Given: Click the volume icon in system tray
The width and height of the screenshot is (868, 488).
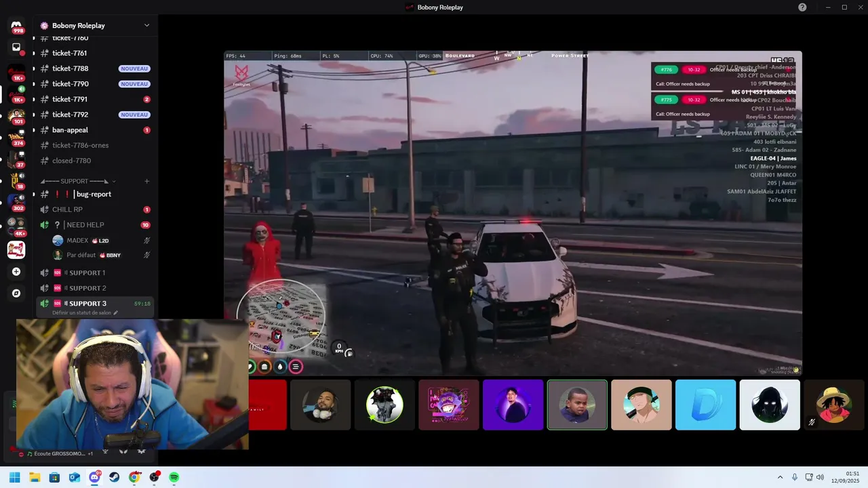Looking at the screenshot, I should tap(820, 477).
